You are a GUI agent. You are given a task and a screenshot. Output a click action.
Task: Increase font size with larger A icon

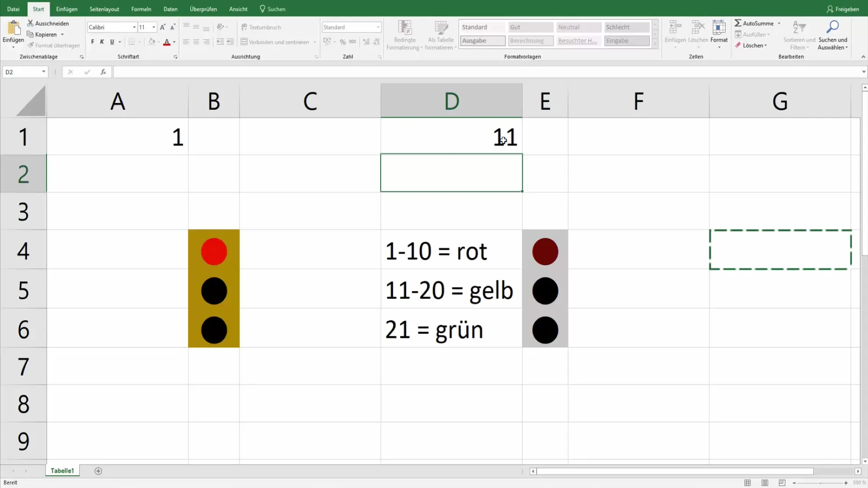click(x=163, y=27)
